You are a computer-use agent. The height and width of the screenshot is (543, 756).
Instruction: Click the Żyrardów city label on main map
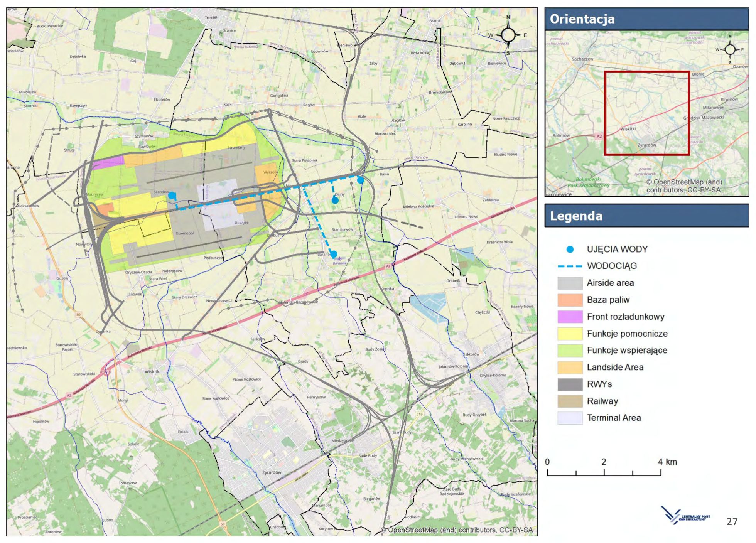(x=272, y=472)
